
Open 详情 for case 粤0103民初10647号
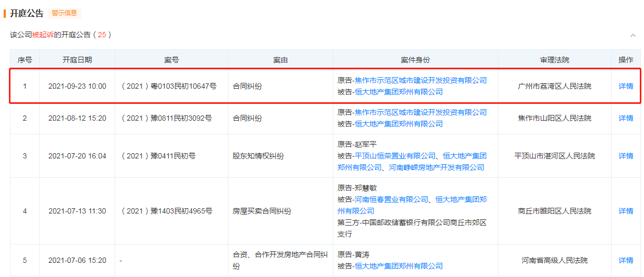point(626,86)
